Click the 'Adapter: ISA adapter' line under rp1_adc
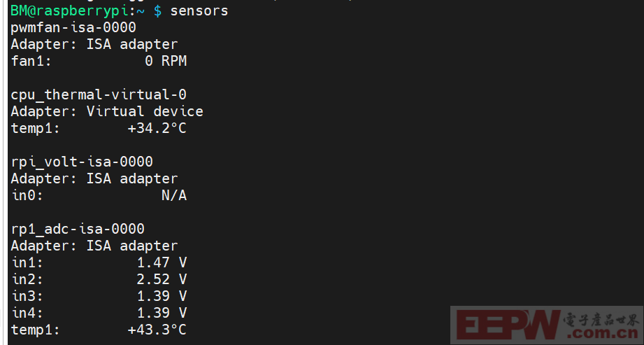This screenshot has width=644, height=345. (x=94, y=246)
